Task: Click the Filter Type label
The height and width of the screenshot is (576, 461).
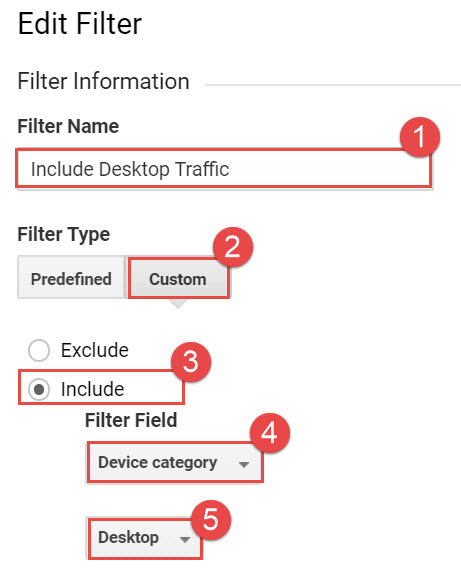Action: [x=64, y=234]
